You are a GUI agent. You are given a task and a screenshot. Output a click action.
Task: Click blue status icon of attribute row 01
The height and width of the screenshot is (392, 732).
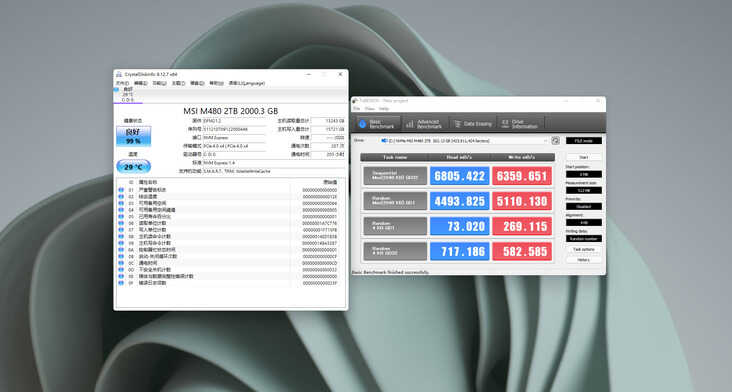tap(121, 190)
